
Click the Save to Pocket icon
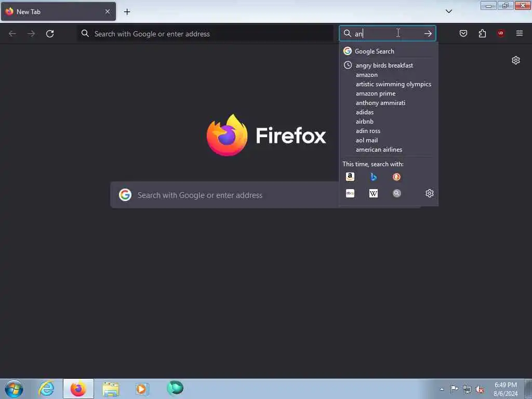coord(463,33)
